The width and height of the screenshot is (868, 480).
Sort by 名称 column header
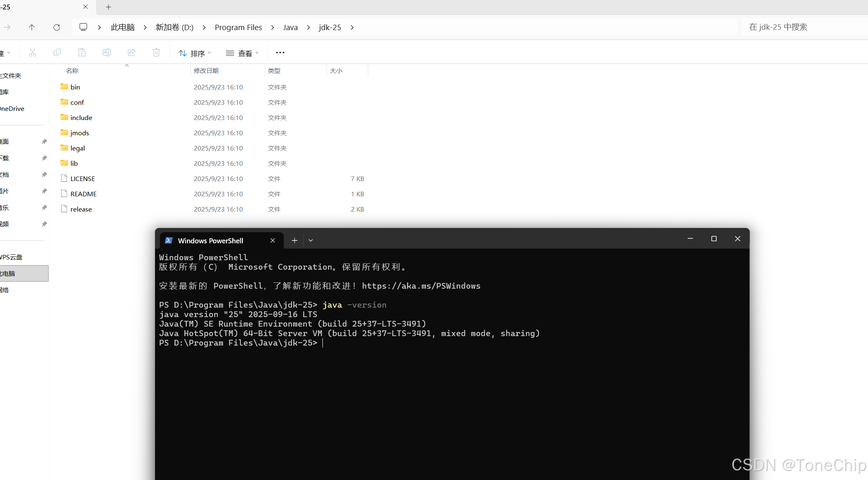pos(72,71)
